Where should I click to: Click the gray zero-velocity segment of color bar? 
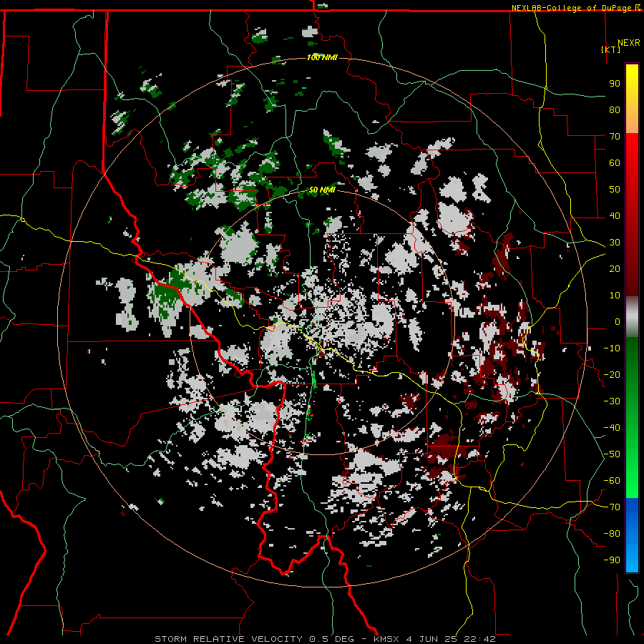(x=632, y=317)
